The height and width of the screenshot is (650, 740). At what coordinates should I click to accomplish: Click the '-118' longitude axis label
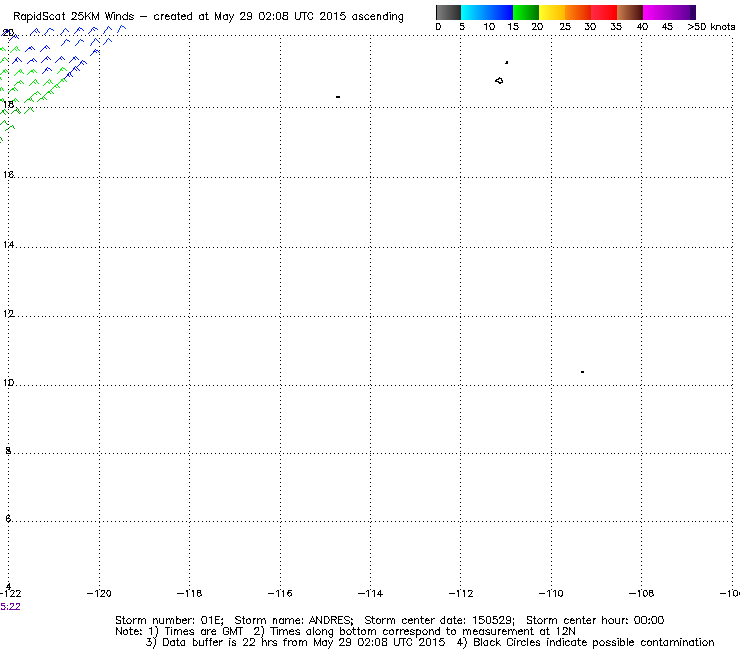point(189,593)
